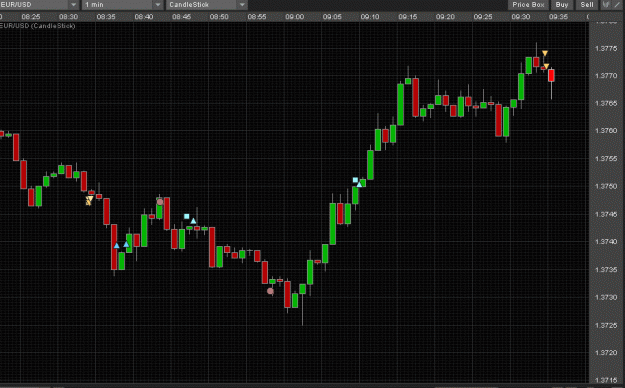Image resolution: width=625 pixels, height=388 pixels.
Task: Click the Buy button
Action: tap(562, 5)
